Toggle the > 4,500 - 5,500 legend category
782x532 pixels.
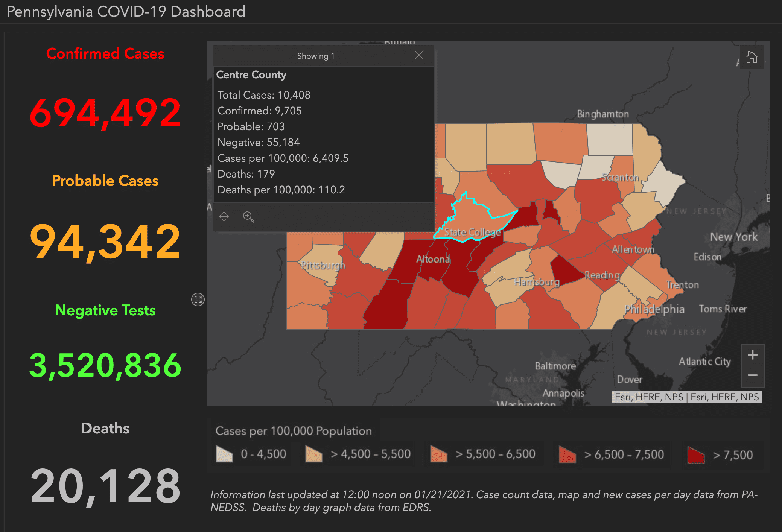[x=313, y=454]
